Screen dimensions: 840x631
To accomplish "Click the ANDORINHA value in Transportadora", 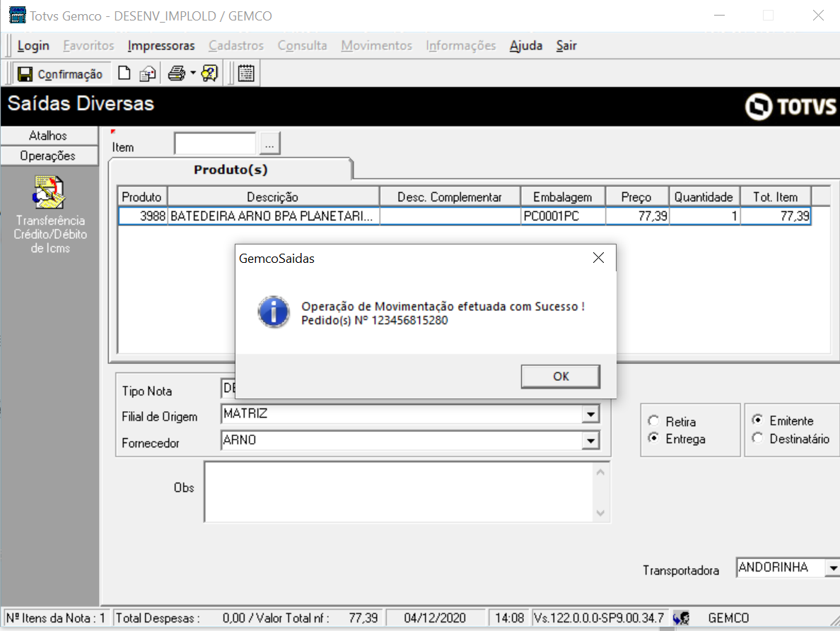I will 773,567.
